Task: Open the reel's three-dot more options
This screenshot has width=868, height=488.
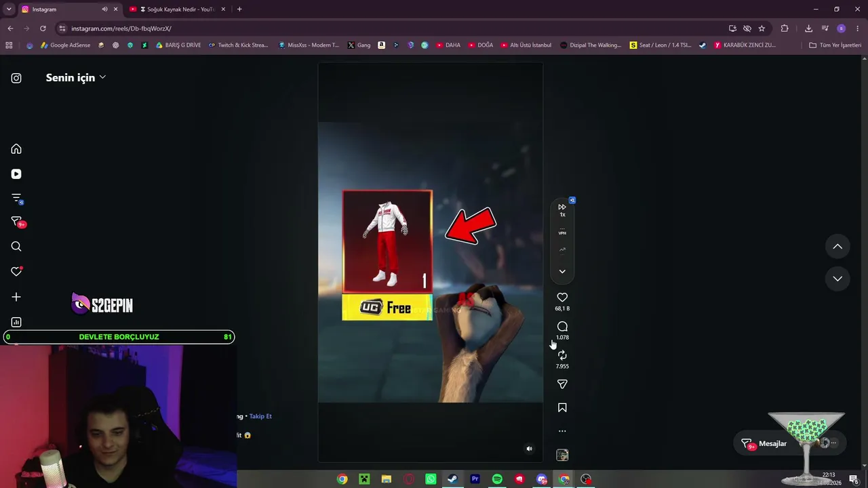Action: (x=562, y=431)
